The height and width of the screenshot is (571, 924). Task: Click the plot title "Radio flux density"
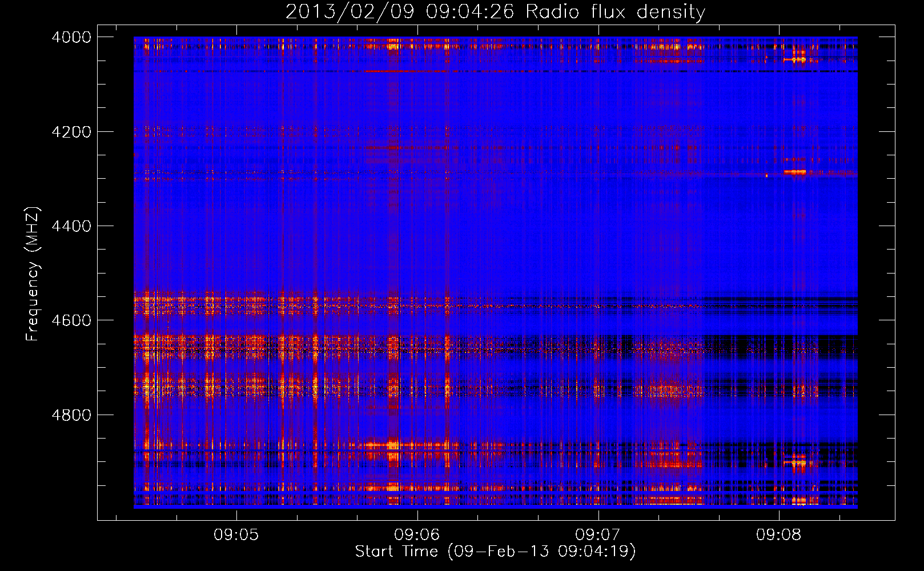[x=615, y=12]
